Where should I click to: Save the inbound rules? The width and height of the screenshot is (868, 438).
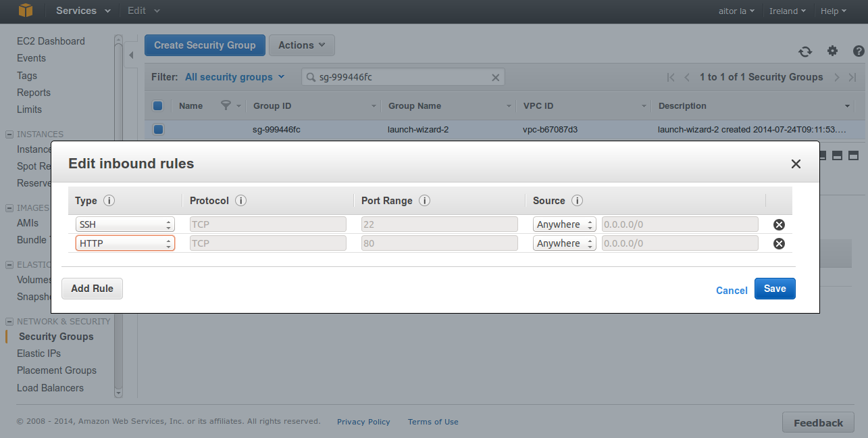(774, 289)
